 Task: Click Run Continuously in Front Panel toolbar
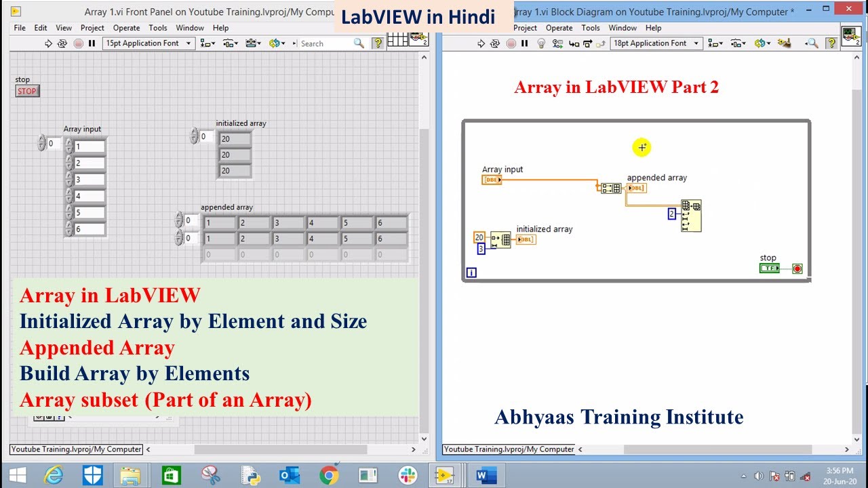click(x=62, y=43)
